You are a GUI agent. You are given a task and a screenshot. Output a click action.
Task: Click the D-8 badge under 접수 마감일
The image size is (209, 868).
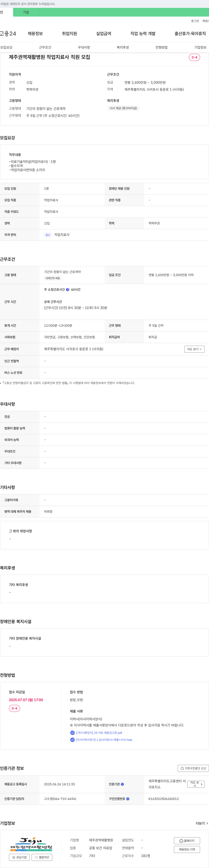coord(14,708)
